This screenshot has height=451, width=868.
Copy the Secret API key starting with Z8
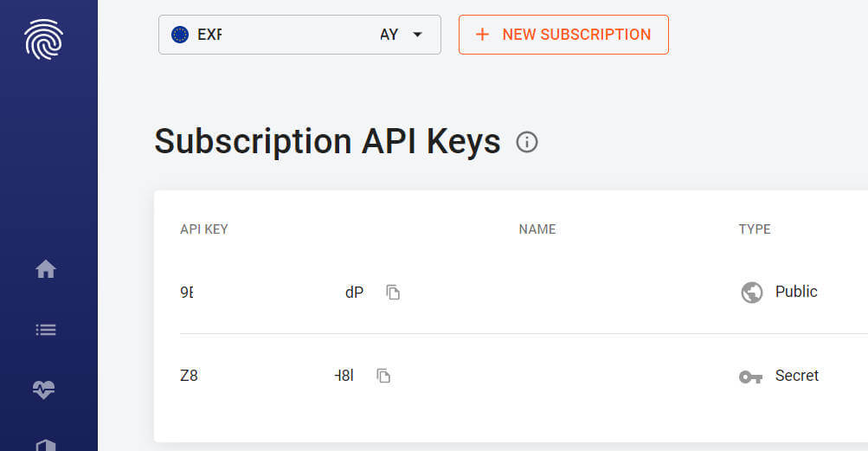[383, 376]
